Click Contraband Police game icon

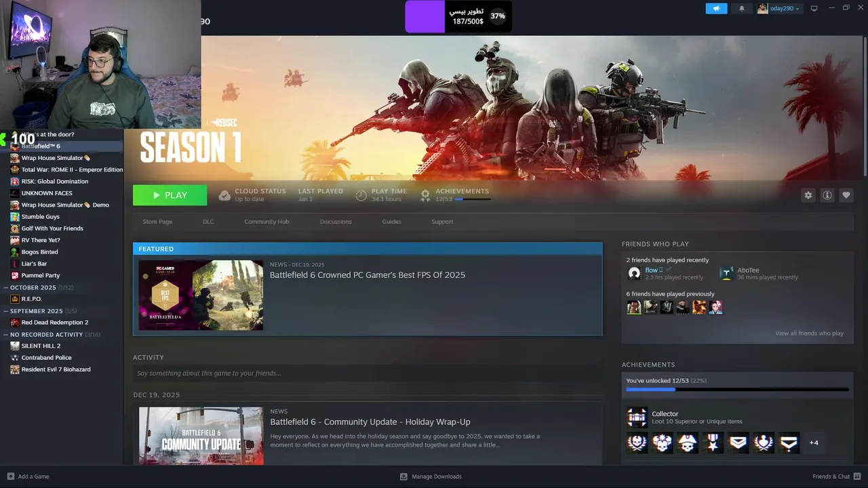pyautogui.click(x=15, y=358)
